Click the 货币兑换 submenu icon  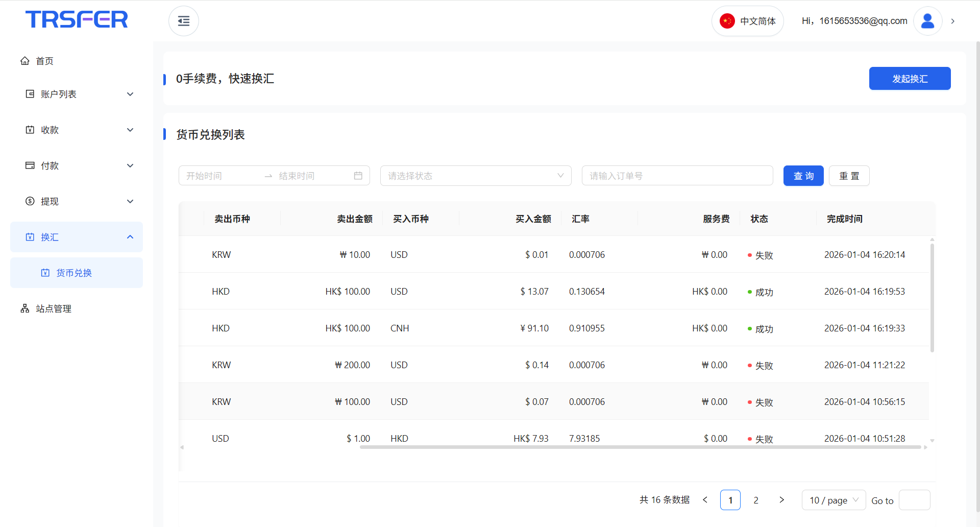click(x=45, y=273)
